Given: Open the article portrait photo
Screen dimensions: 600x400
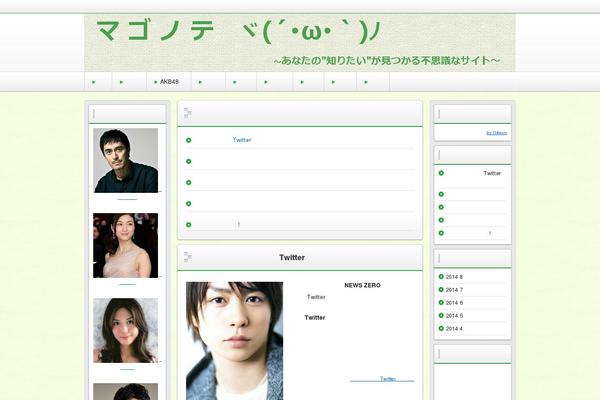Looking at the screenshot, I should click(x=235, y=341).
